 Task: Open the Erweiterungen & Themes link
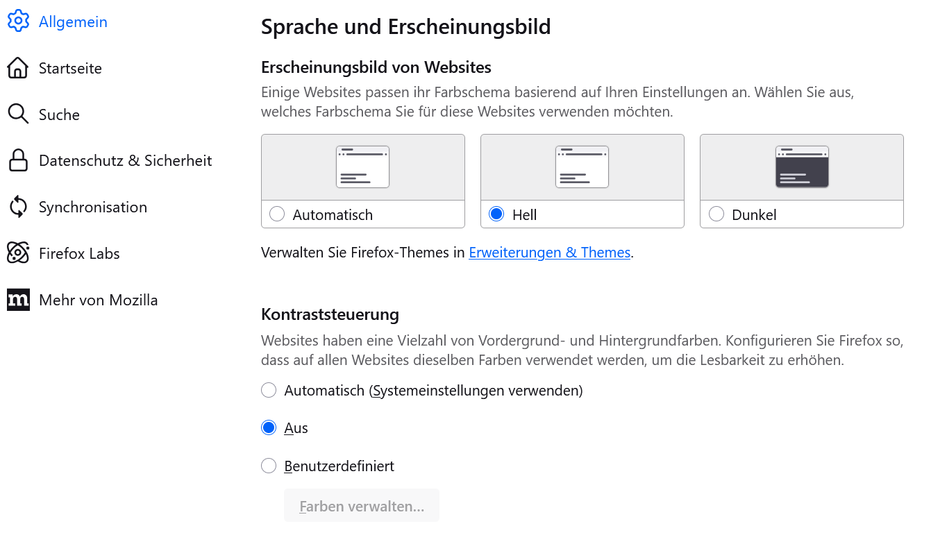(x=549, y=253)
